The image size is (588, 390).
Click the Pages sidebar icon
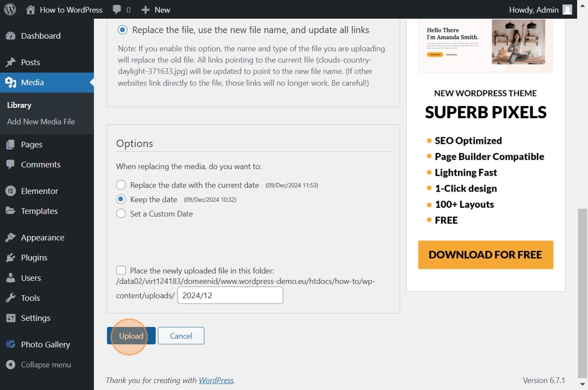10,144
